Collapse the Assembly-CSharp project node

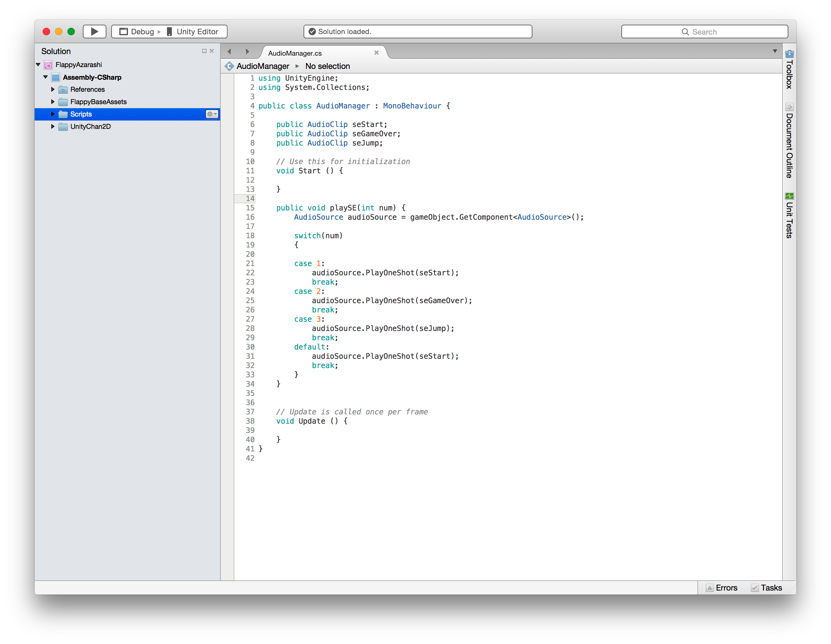(46, 77)
